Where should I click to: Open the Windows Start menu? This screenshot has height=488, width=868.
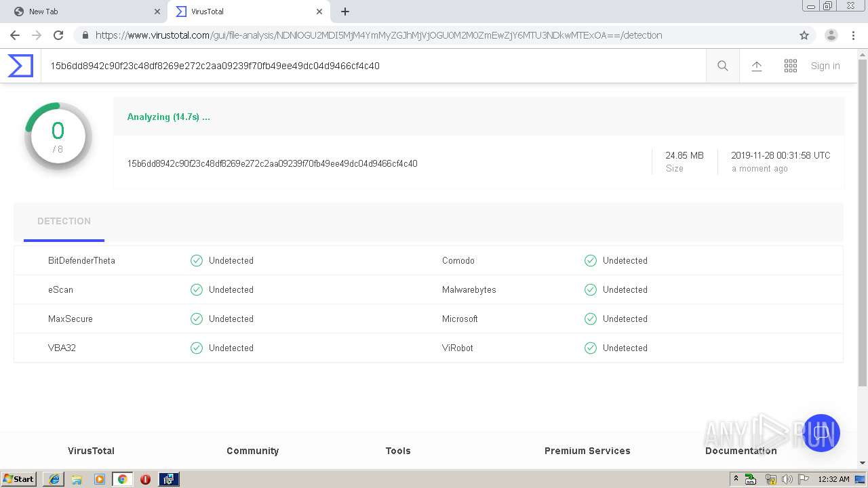(x=19, y=479)
